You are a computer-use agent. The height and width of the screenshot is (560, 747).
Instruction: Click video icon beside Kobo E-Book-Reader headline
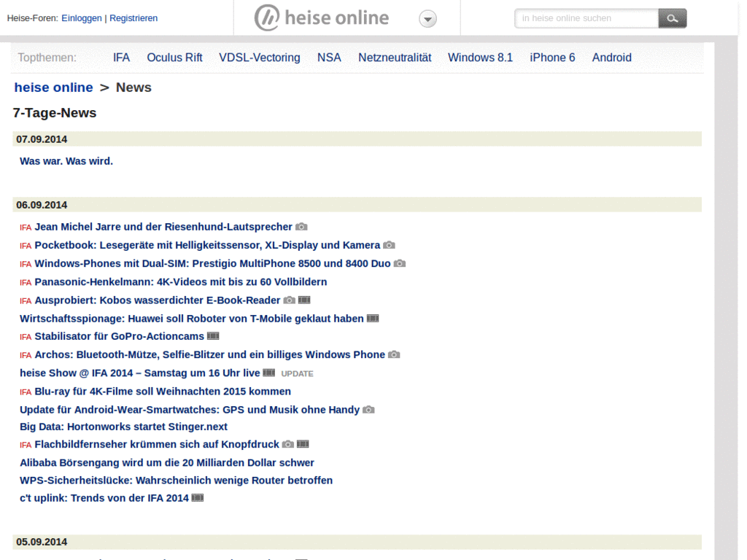304,300
